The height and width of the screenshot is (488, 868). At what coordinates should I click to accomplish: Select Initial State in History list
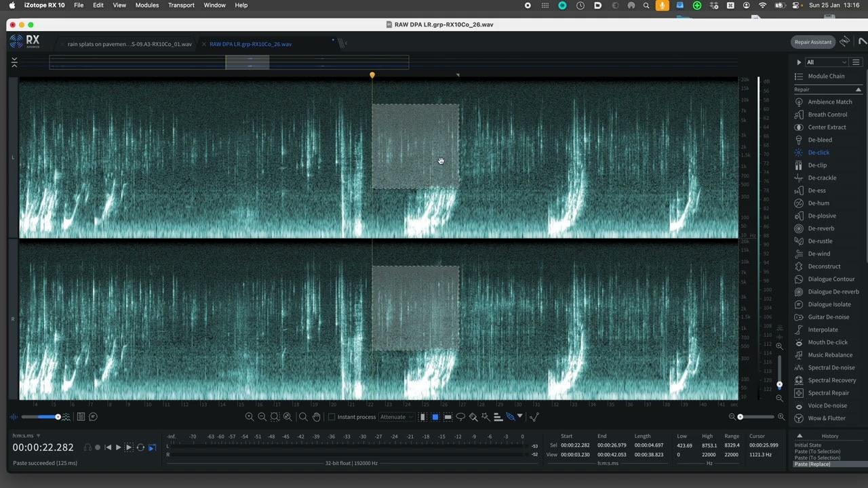[x=808, y=445]
